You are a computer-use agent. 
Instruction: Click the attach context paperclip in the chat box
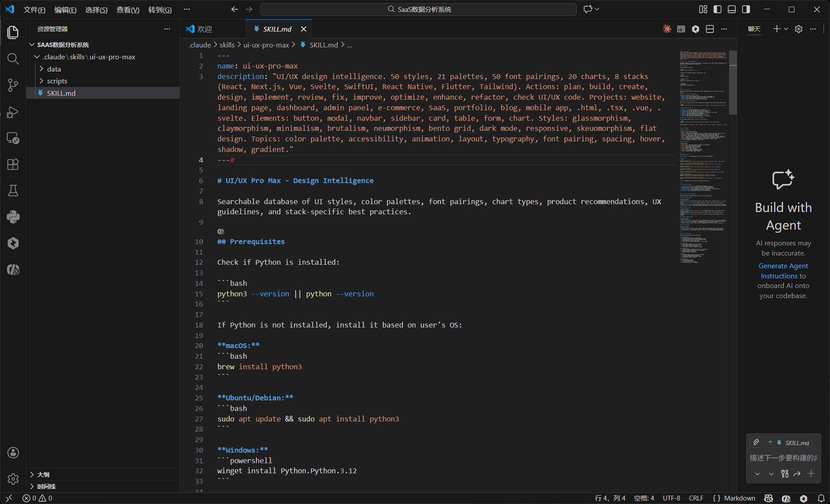click(x=756, y=443)
